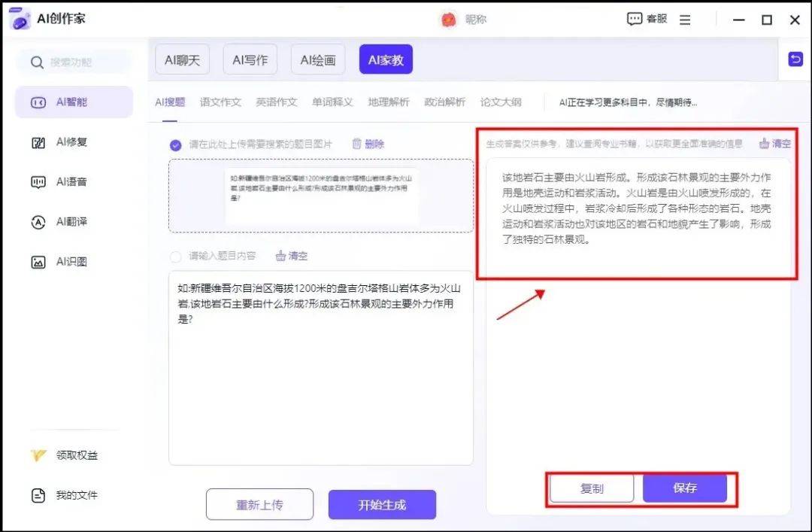Click the 搜索功能 search field

point(74,62)
